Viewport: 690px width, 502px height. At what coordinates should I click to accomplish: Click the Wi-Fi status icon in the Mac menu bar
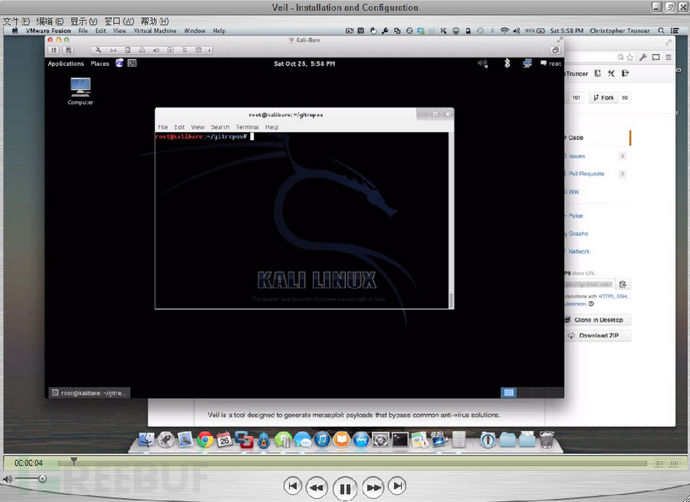click(x=504, y=30)
